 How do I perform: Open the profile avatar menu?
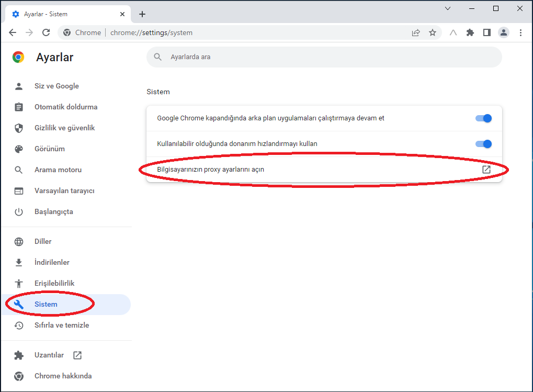[x=503, y=32]
